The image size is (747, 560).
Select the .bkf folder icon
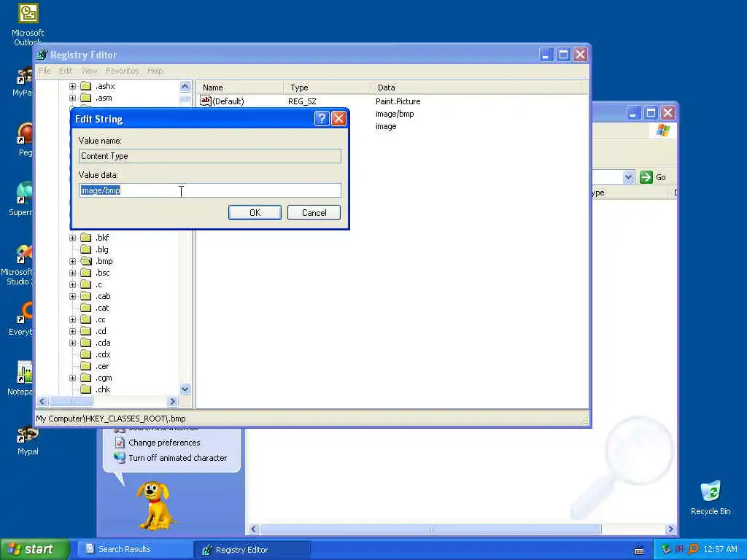coord(86,238)
